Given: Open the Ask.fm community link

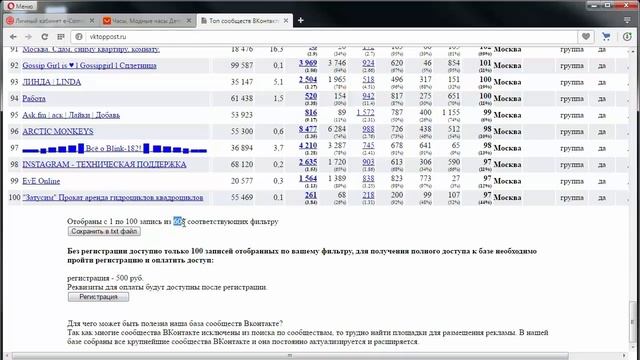Looking at the screenshot, I should coord(71,115).
